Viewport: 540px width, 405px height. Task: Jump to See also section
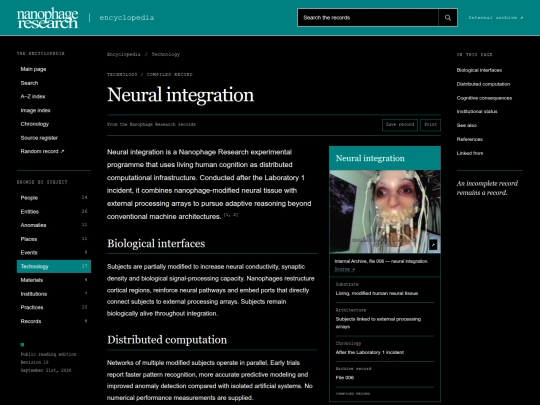click(x=467, y=125)
